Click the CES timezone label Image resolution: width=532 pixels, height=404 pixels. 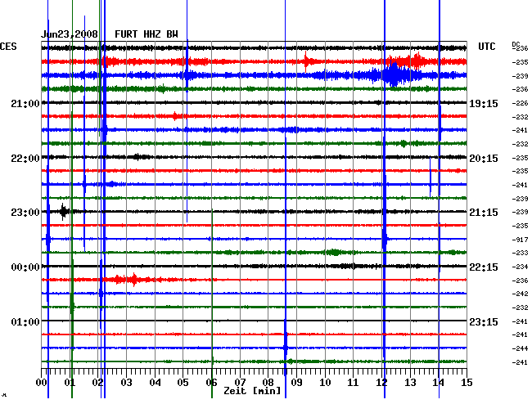(x=8, y=47)
